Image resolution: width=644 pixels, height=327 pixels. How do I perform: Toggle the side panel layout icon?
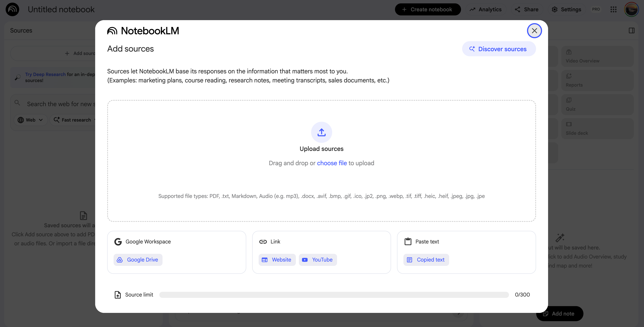pos(632,30)
